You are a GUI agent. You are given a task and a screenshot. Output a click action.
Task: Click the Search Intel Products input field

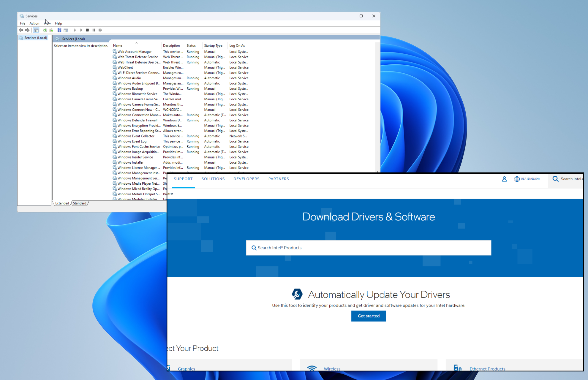point(369,248)
